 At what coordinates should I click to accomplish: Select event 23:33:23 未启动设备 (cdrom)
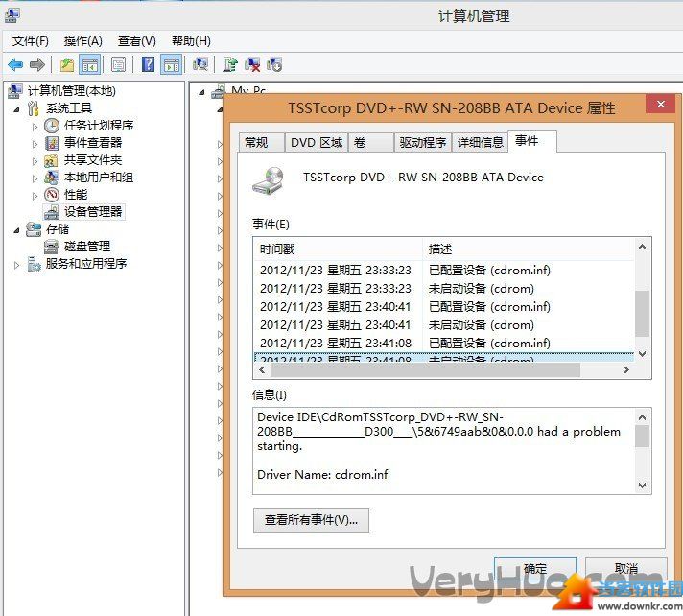tap(444, 289)
